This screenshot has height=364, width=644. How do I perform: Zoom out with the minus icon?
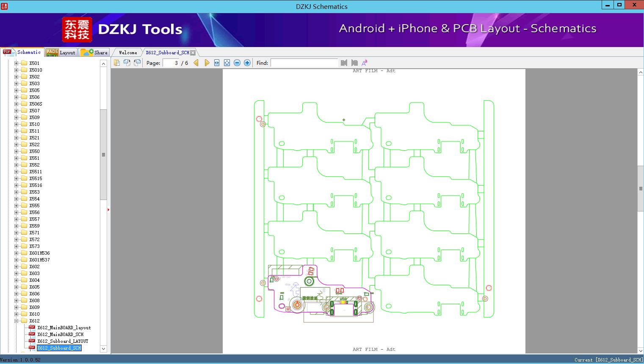tap(237, 63)
